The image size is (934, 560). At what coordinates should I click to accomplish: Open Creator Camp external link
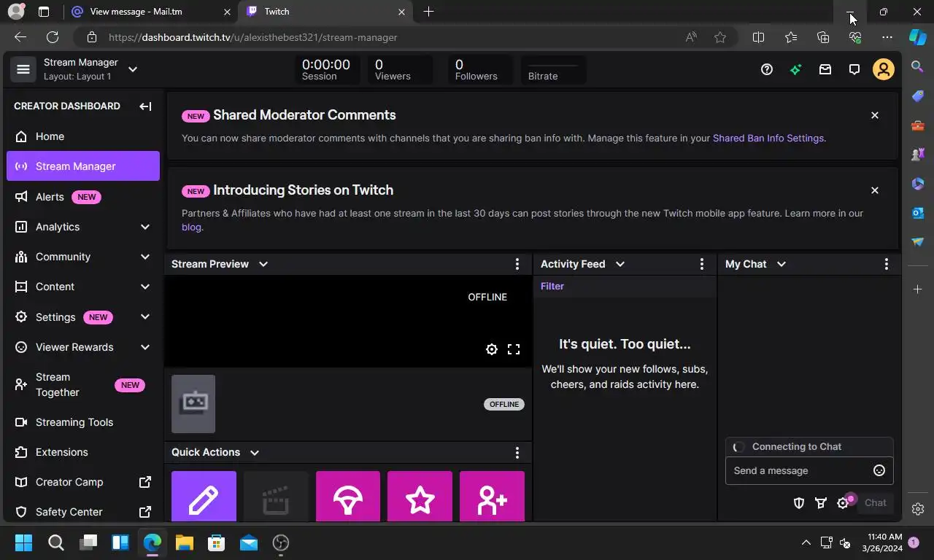point(83,482)
